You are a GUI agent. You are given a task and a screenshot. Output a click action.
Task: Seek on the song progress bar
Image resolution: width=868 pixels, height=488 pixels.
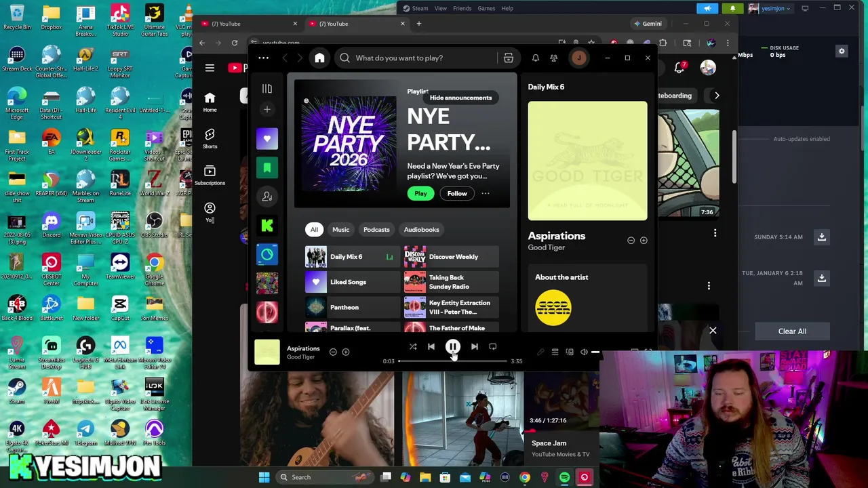[x=452, y=361]
